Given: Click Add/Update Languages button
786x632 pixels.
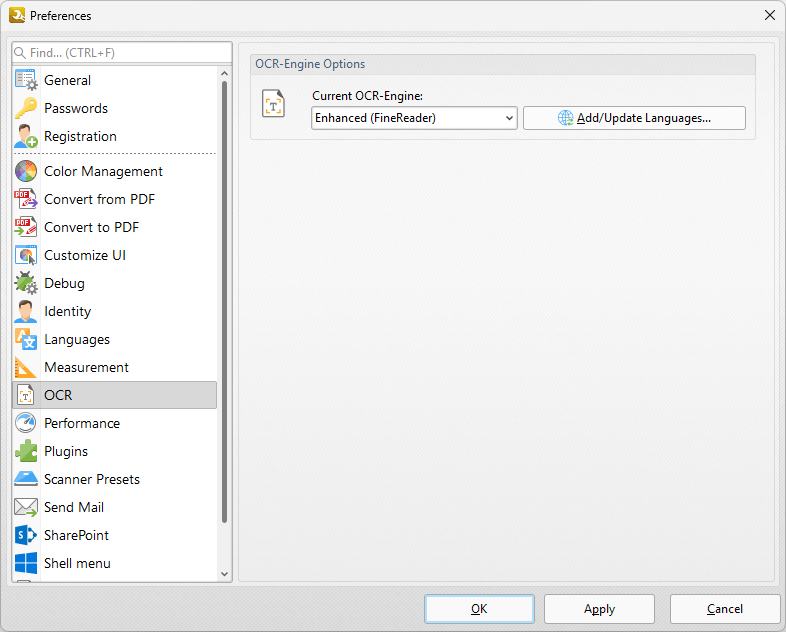Looking at the screenshot, I should (634, 118).
